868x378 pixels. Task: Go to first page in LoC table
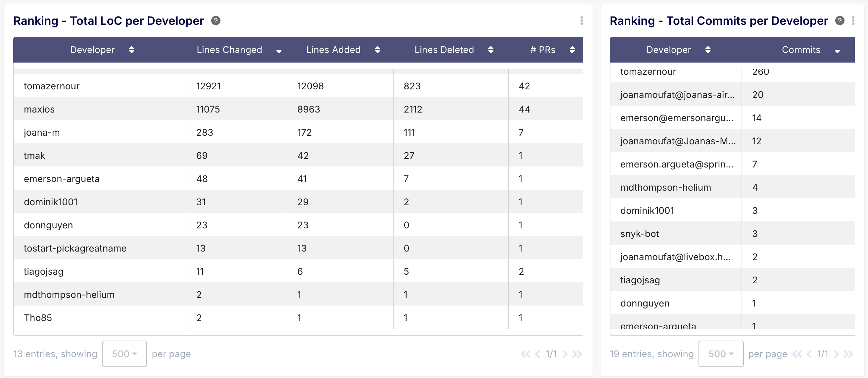pos(525,354)
